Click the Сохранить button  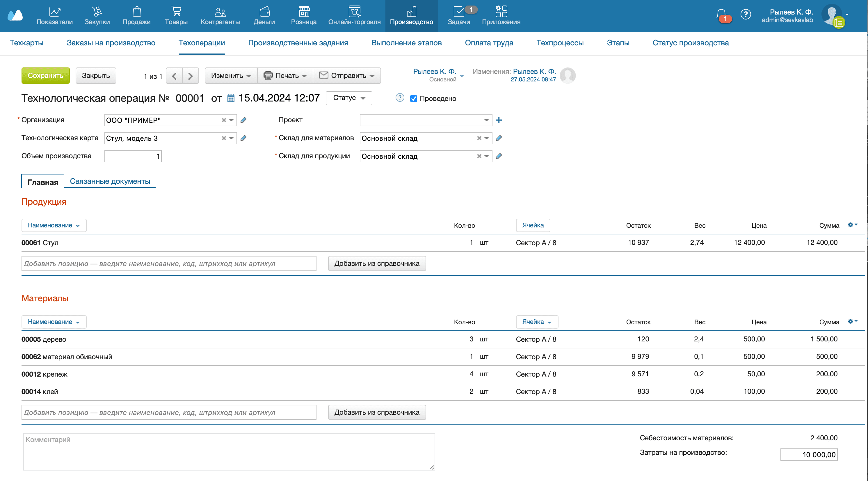tap(45, 76)
